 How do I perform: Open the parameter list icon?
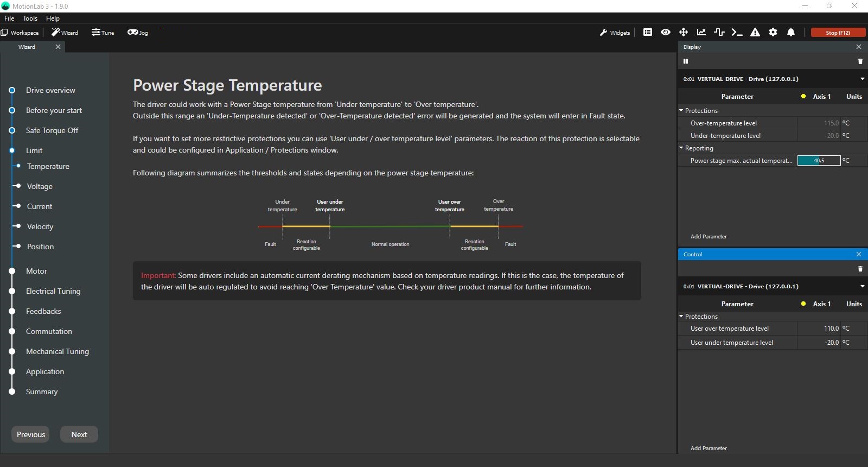[x=648, y=33]
